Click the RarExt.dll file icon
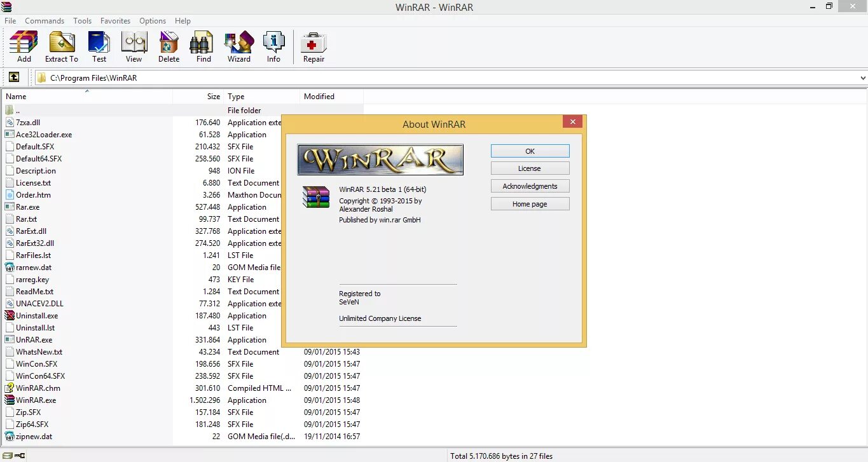This screenshot has width=868, height=462. click(10, 231)
